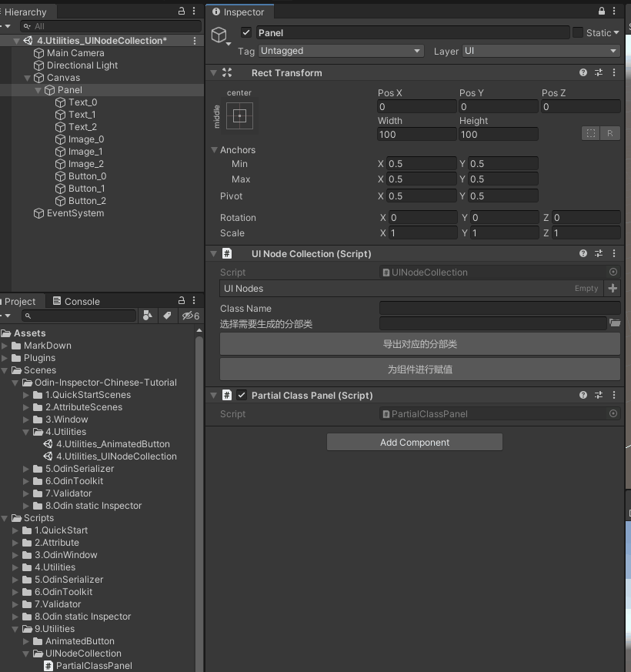
Task: Click the Class Name input field
Action: [x=499, y=309]
